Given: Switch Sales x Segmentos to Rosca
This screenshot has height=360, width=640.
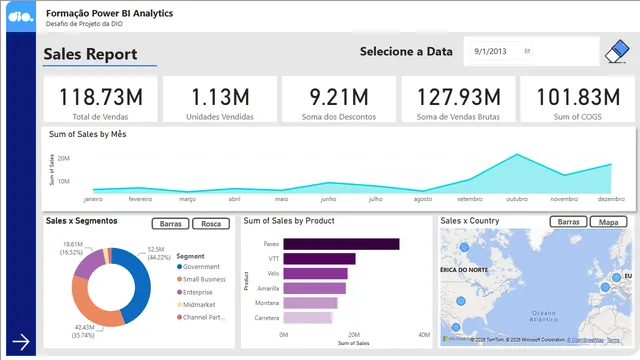Looking at the screenshot, I should point(211,224).
